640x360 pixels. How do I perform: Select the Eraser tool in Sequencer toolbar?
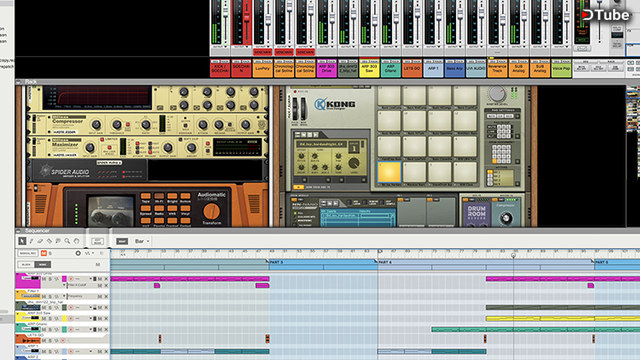pyautogui.click(x=40, y=241)
